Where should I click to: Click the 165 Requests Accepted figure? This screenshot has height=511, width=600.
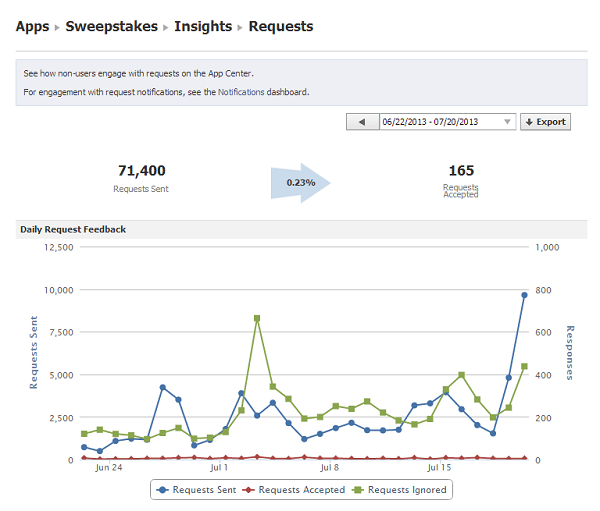(x=461, y=171)
